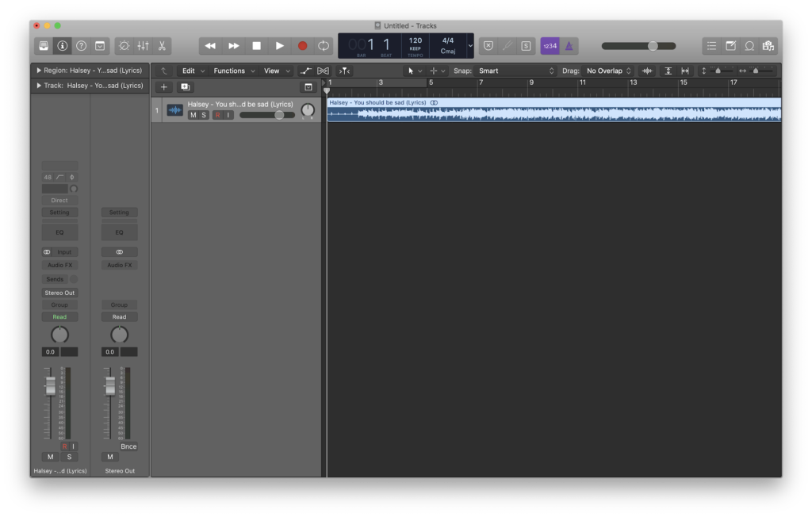Click the Bnce bounce button
The height and width of the screenshot is (517, 812).
128,446
